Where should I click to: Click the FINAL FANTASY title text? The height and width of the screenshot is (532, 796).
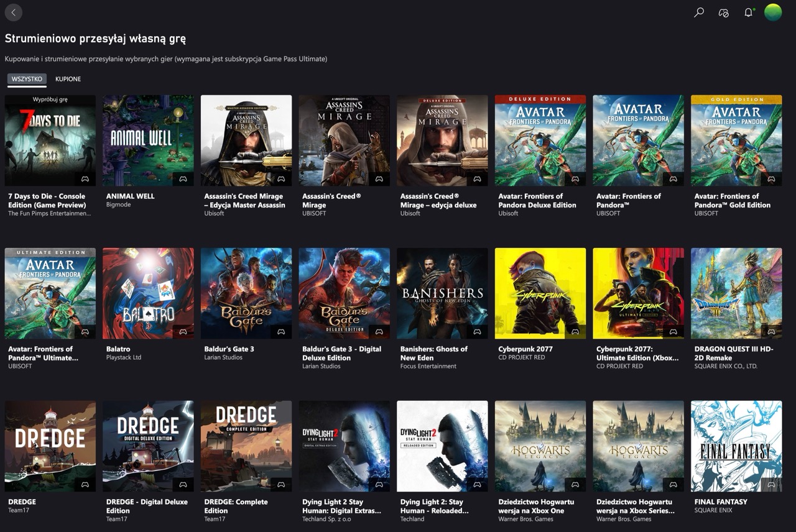point(721,502)
